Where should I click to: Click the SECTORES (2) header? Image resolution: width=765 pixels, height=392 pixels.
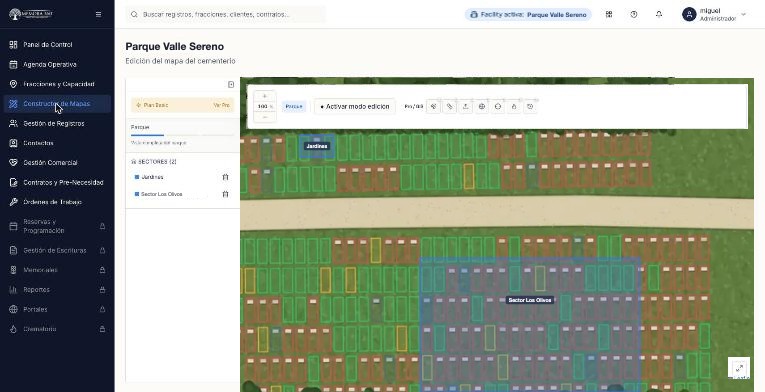[154, 162]
